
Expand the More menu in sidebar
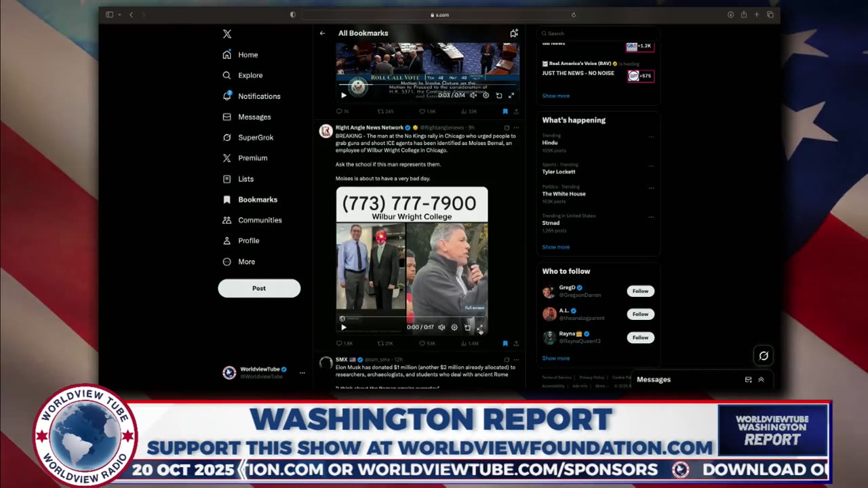tap(239, 262)
